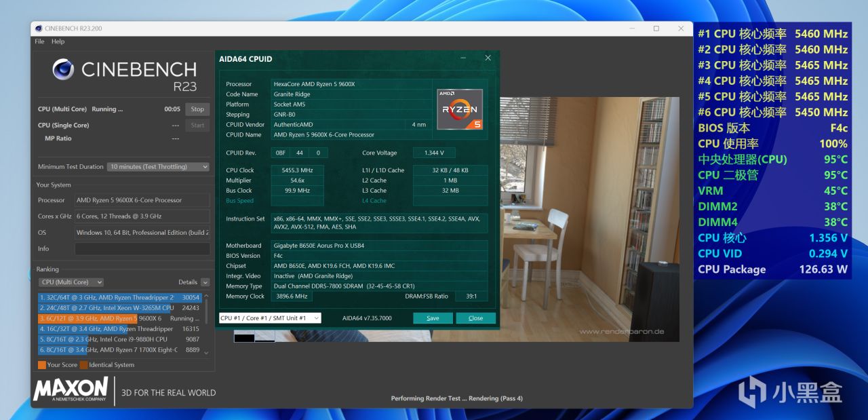Maximize the Cinebench window
Screen dimensions: 868x420
click(x=656, y=28)
